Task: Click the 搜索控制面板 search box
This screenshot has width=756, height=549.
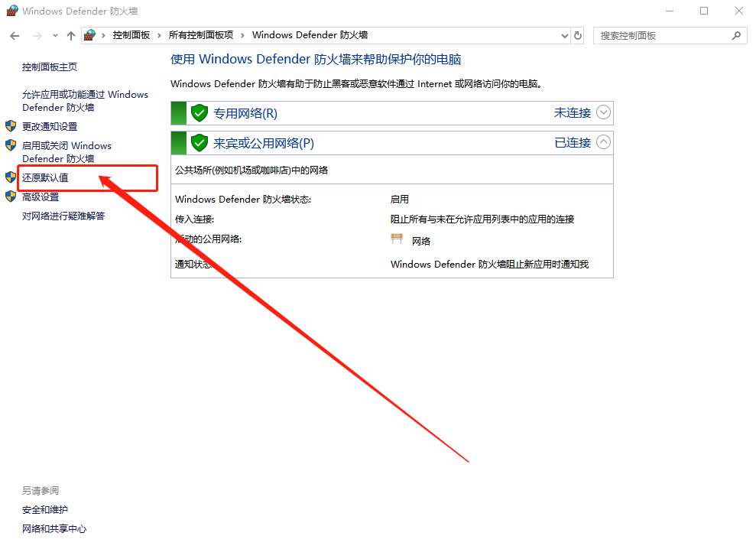Action: pos(661,35)
